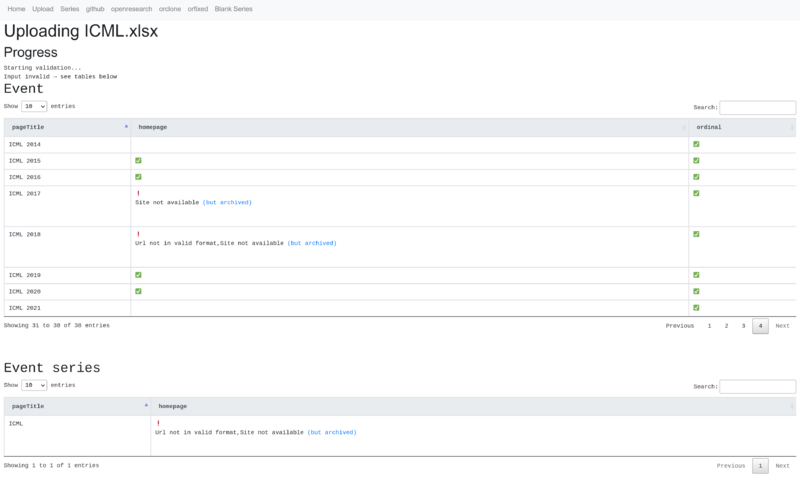Click 'Showing 1 to 1 of 1 entries' text
This screenshot has width=800, height=485.
click(52, 466)
